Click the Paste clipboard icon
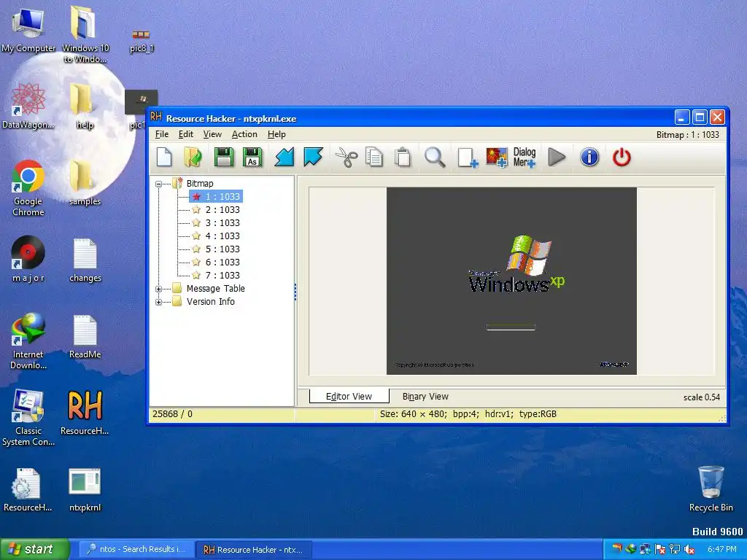The width and height of the screenshot is (747, 560). coord(403,157)
